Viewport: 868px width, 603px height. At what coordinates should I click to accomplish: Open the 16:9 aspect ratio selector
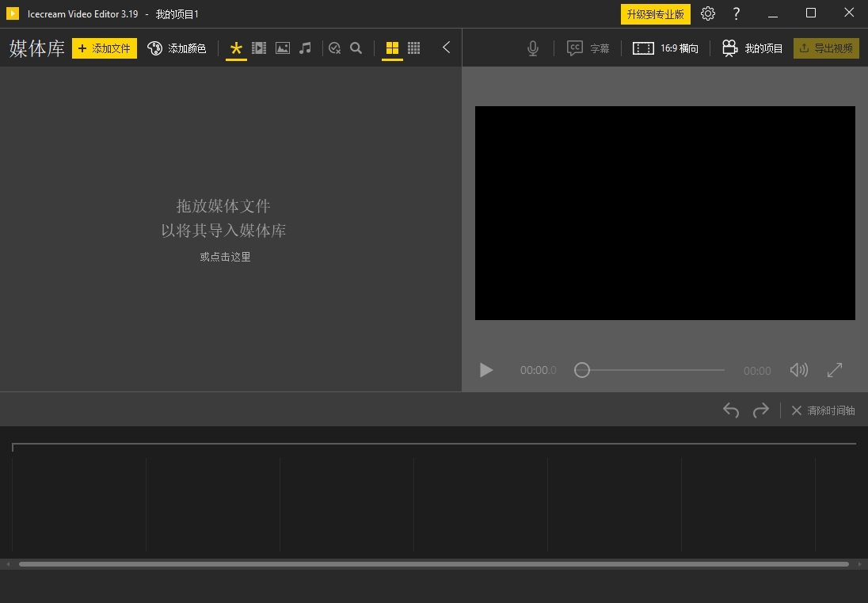666,48
